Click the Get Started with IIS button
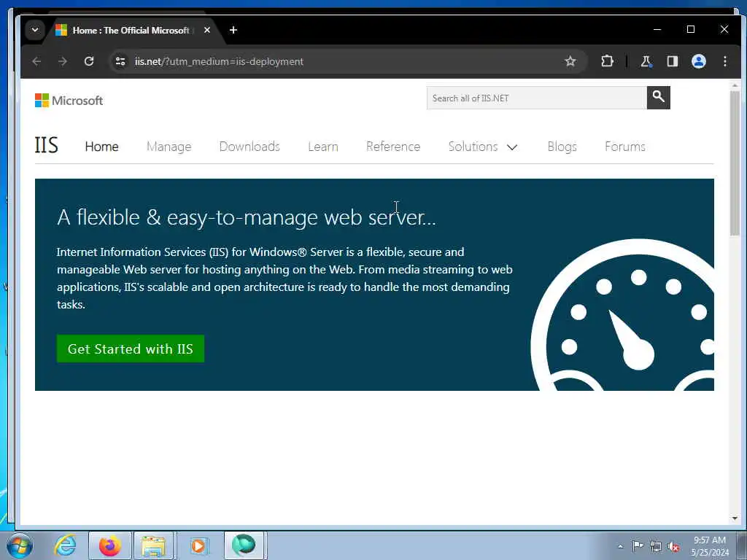 130,349
